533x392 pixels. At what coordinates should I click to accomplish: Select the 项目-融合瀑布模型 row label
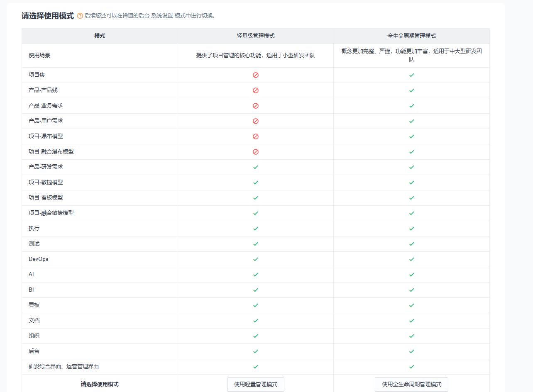[51, 152]
